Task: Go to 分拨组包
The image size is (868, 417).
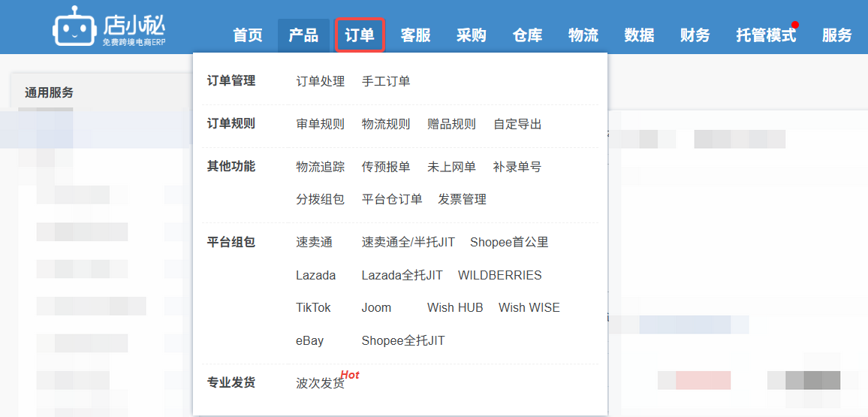Action: point(321,199)
